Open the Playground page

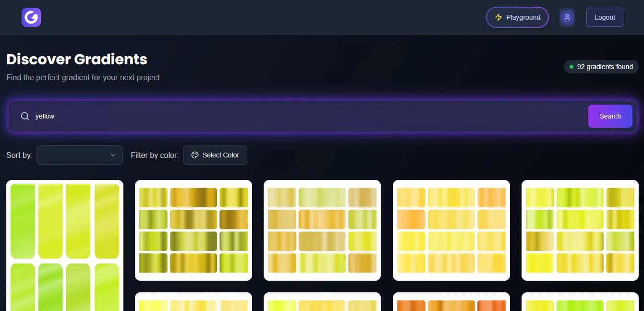(517, 17)
